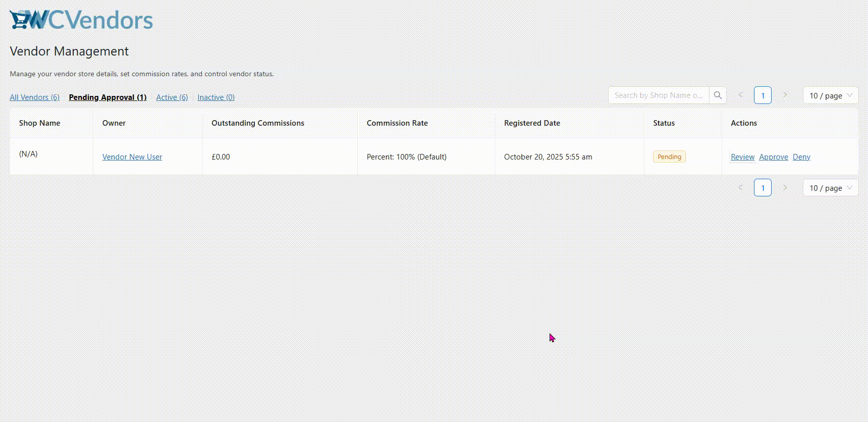Click the bottom previous page arrow
Viewport: 868px width, 422px height.
(x=740, y=188)
